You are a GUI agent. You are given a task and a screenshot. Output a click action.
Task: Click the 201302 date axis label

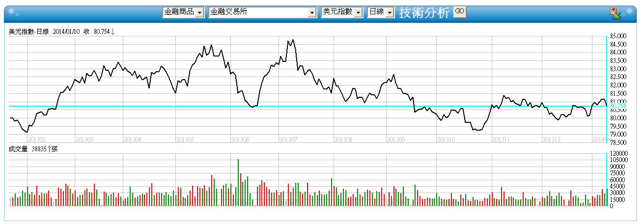pos(37,140)
